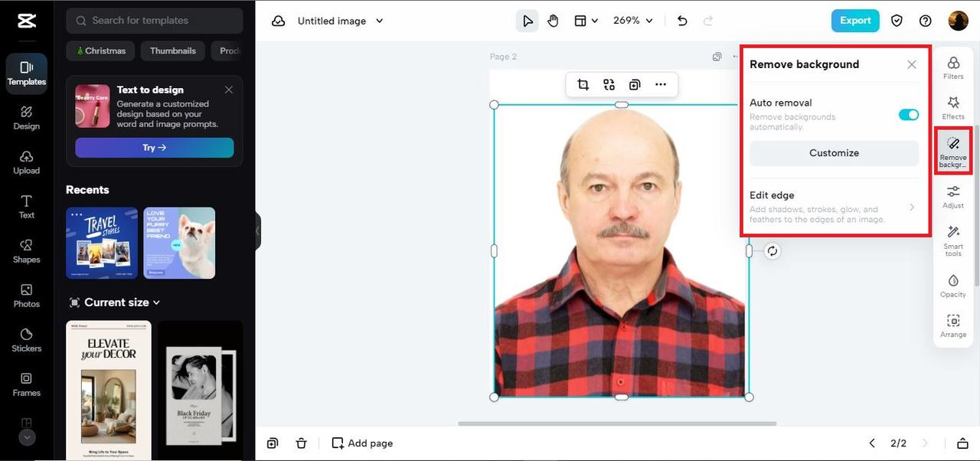The height and width of the screenshot is (461, 980).
Task: Open the Effects tool
Action: [x=953, y=107]
